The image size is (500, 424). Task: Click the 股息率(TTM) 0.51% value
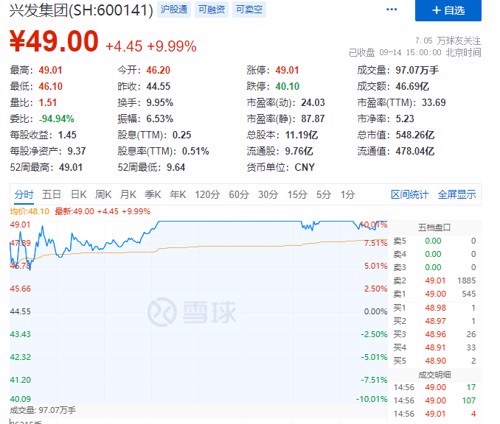point(195,151)
